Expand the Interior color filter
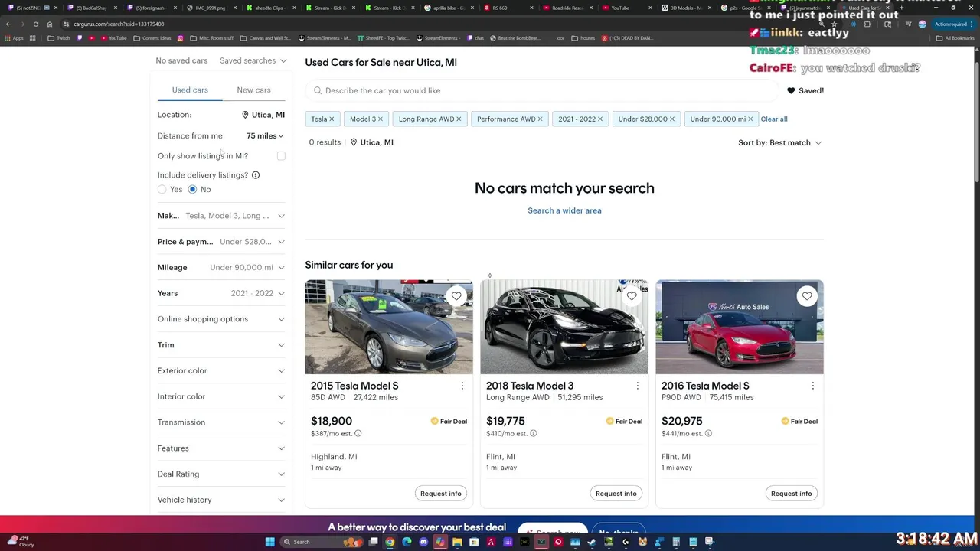980x551 pixels. [221, 396]
